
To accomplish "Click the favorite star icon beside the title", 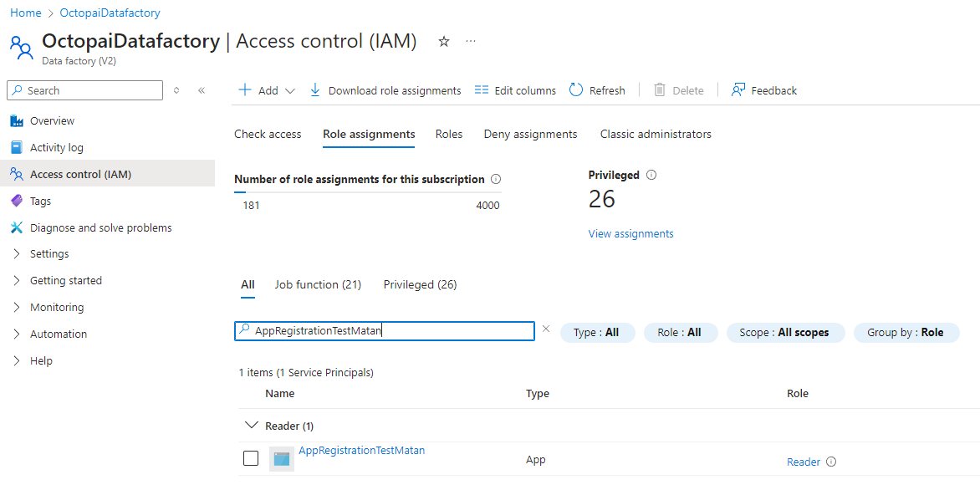I will 444,41.
